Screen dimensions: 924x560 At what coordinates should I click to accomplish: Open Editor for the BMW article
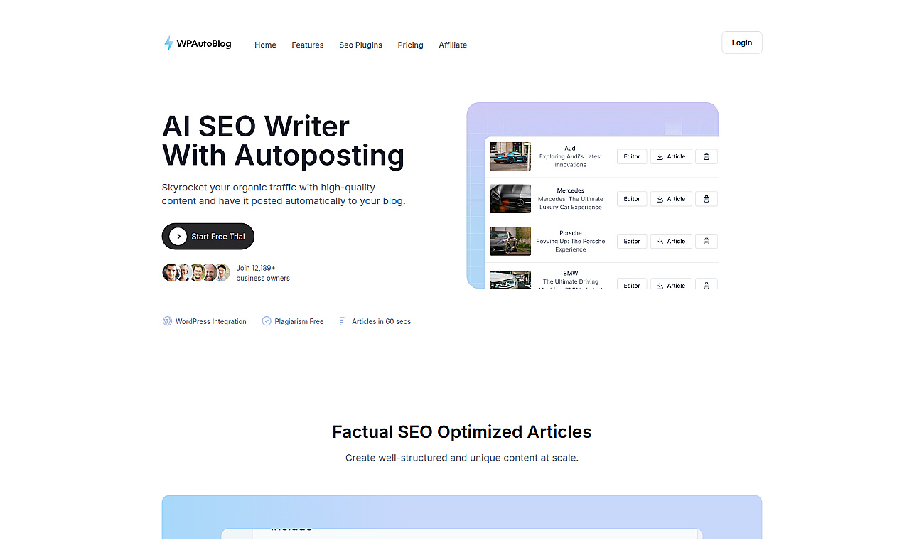coord(632,284)
